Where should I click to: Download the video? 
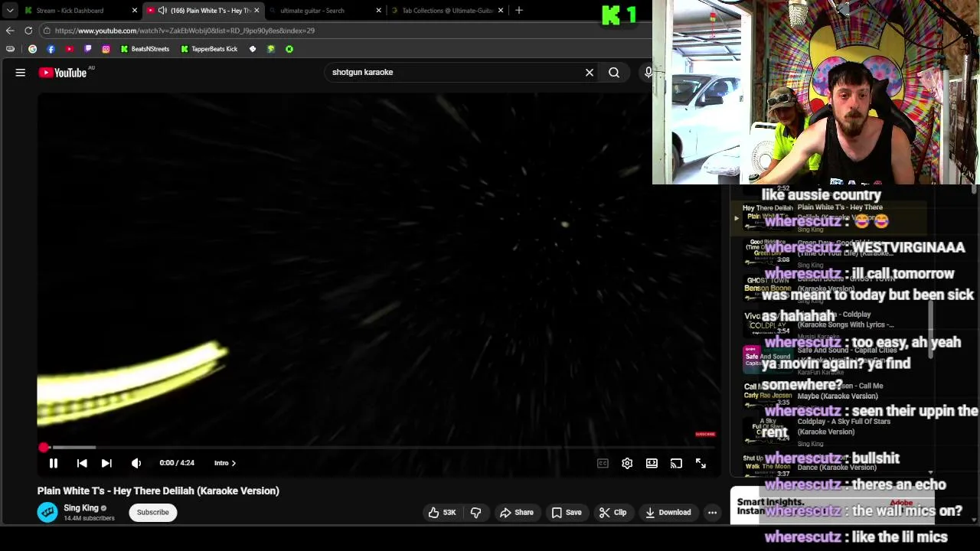(668, 513)
